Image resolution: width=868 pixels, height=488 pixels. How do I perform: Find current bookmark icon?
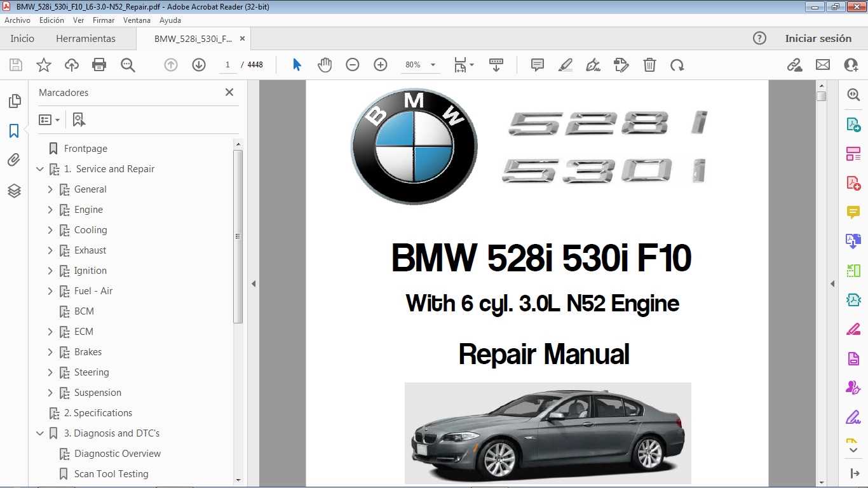click(79, 119)
